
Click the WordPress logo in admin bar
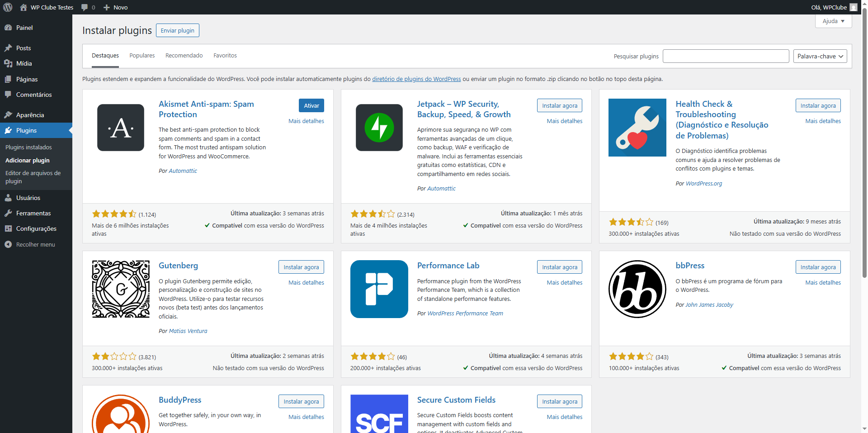[8, 7]
